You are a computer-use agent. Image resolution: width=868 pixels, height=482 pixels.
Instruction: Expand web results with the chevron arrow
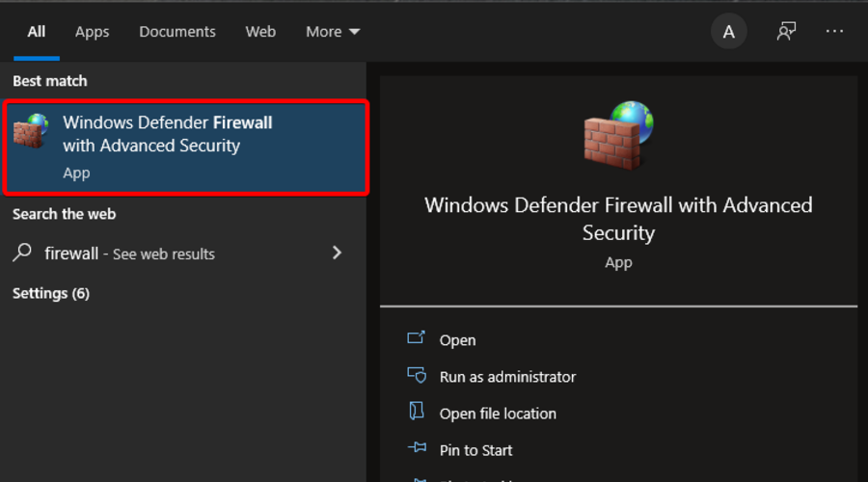pyautogui.click(x=337, y=253)
